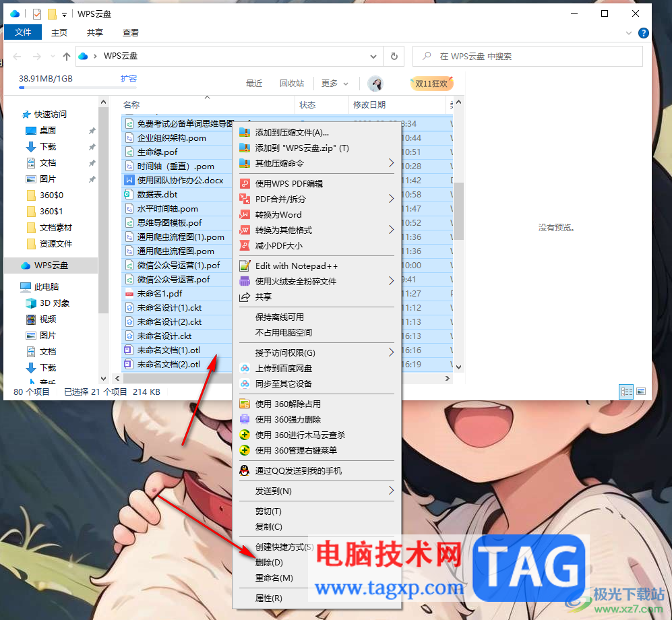Switch to the 主页 ribbon tab
This screenshot has width=672, height=620.
(x=59, y=32)
